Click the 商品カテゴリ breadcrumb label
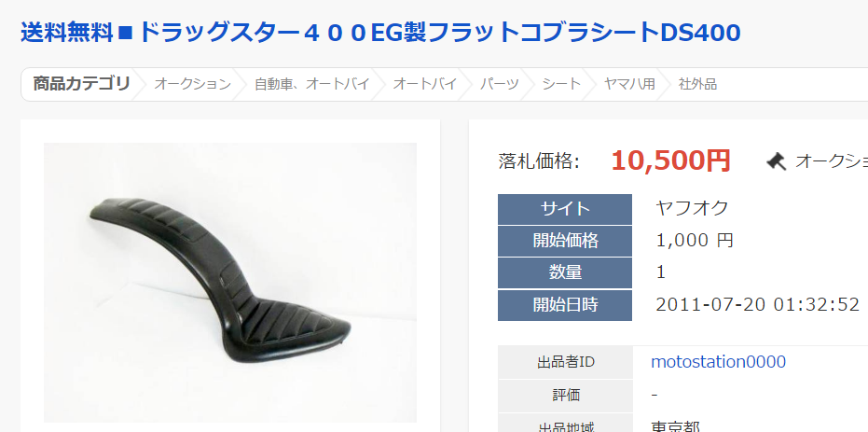Screen dimensions: 868x432 (x=81, y=84)
